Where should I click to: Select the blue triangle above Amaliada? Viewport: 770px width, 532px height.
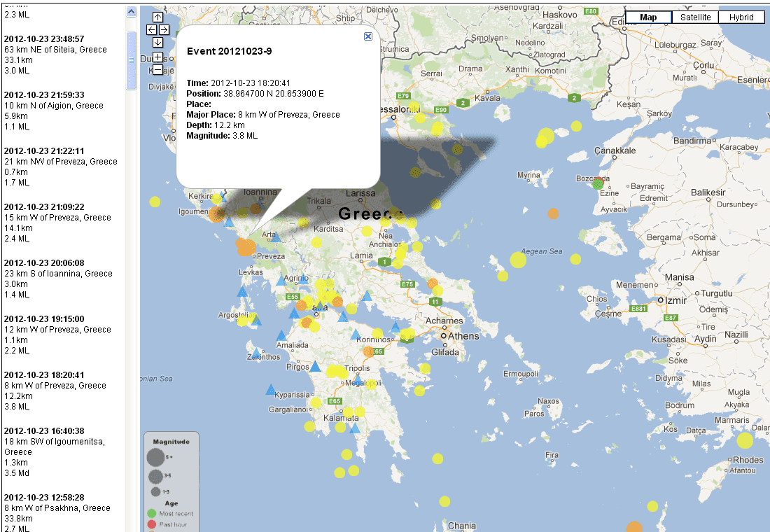click(x=281, y=336)
